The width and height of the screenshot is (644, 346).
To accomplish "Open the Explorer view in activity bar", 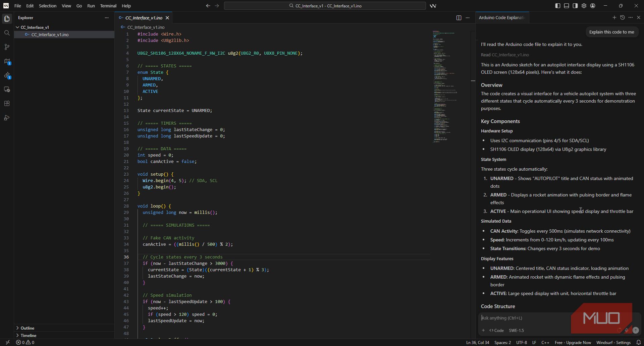I will click(x=7, y=19).
